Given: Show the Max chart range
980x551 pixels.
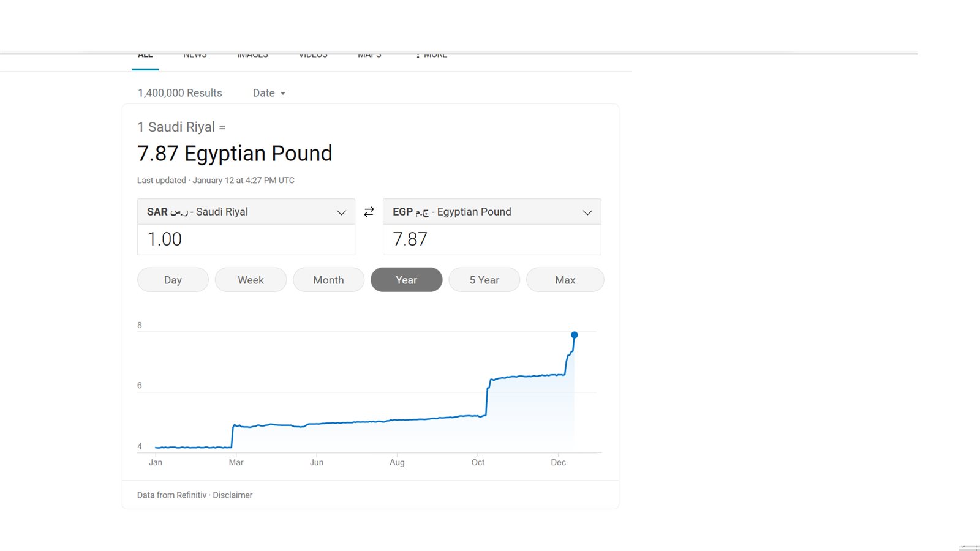Looking at the screenshot, I should point(565,280).
